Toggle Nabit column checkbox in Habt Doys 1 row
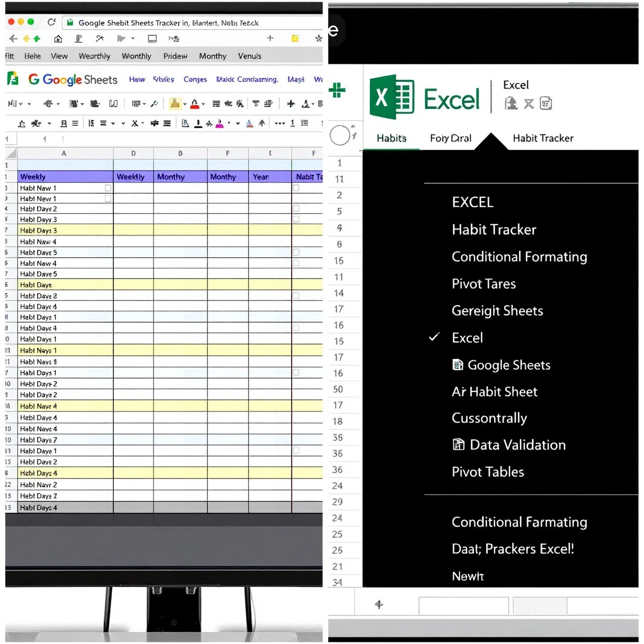The image size is (644, 644). point(296,373)
